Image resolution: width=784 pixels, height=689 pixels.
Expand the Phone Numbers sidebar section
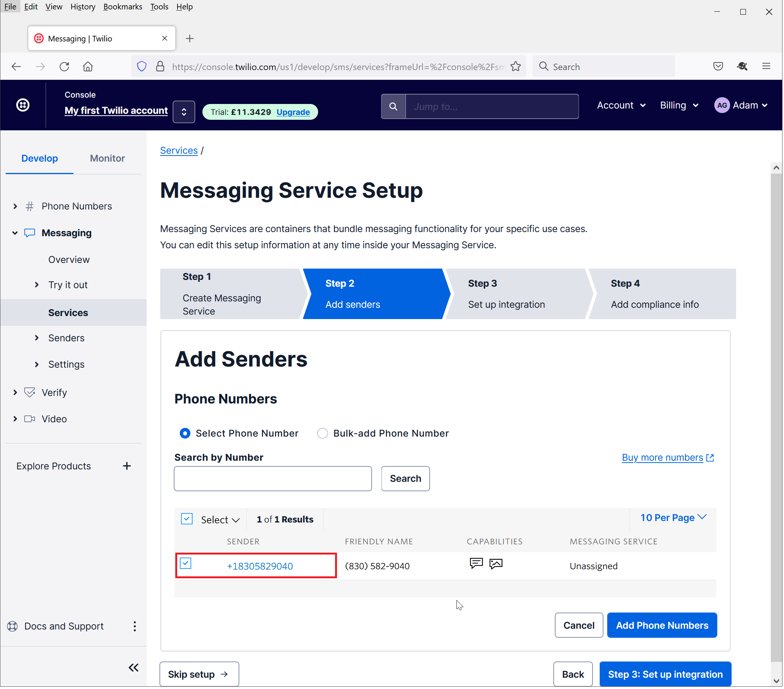[x=15, y=206]
